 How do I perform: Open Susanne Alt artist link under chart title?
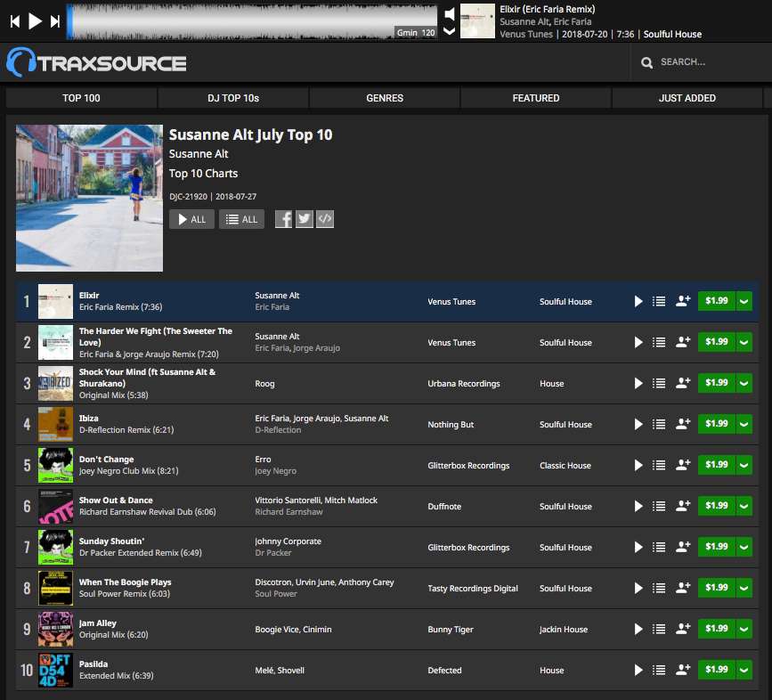(199, 154)
